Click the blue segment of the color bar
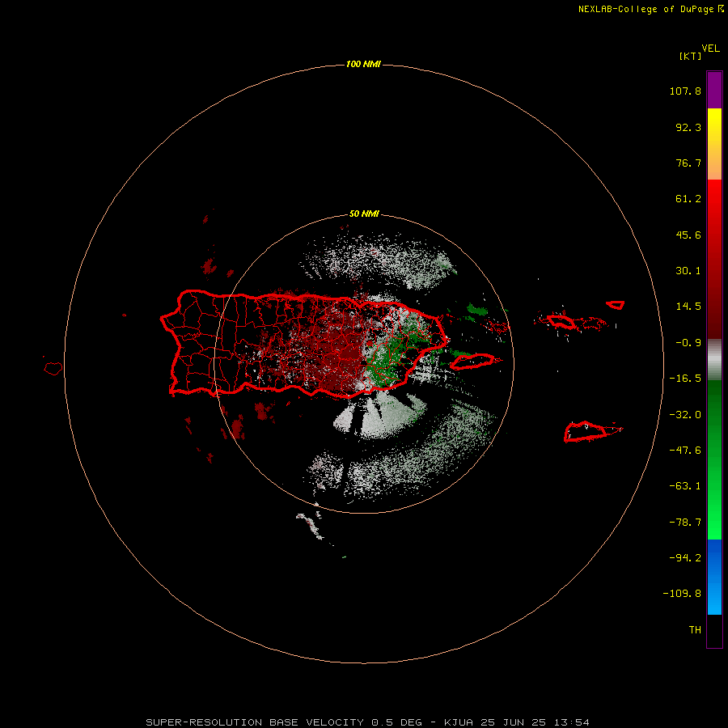Screen dimensions: 728x728 pos(714,577)
